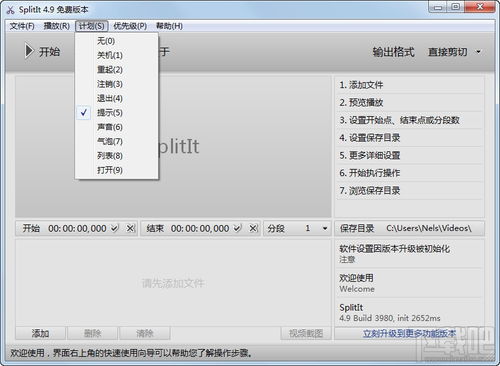The height and width of the screenshot is (366, 500).
Task: Open the 文件(F) menu
Action: point(22,26)
